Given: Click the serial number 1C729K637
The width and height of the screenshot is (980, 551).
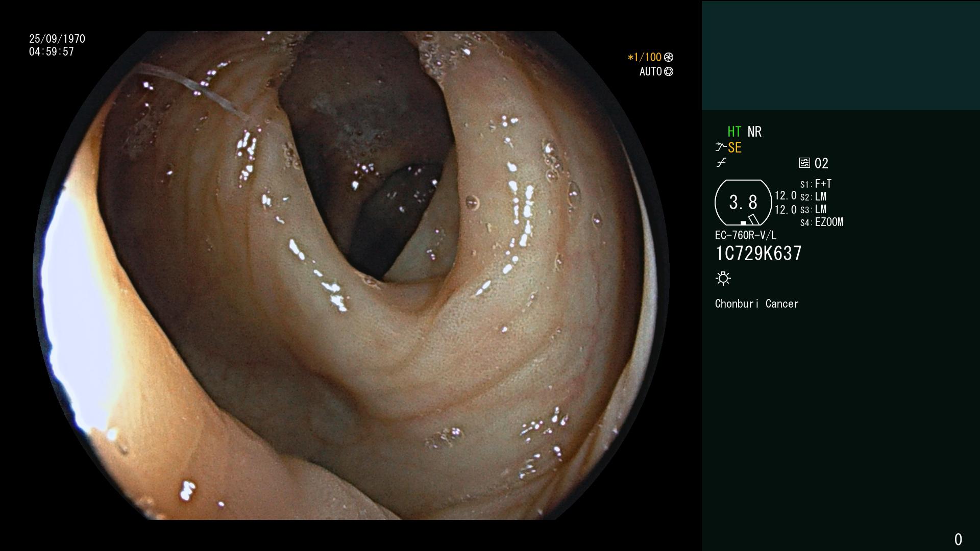Looking at the screenshot, I should [x=758, y=253].
